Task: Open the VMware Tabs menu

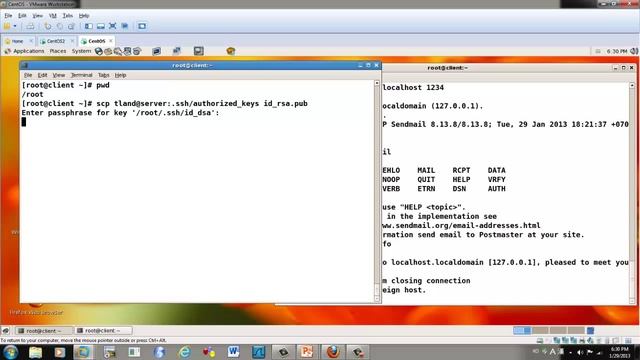Action: coord(67,16)
